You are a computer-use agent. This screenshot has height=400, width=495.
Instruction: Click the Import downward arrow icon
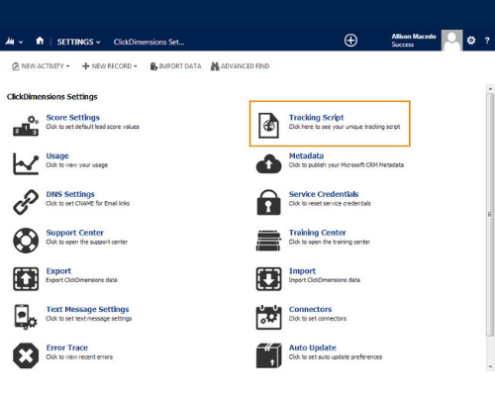pos(269,279)
